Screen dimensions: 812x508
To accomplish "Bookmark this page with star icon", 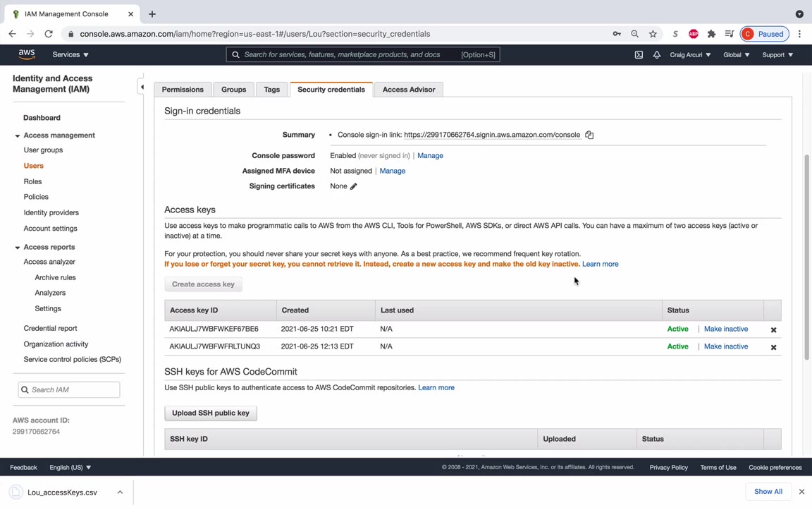I will pyautogui.click(x=653, y=34).
